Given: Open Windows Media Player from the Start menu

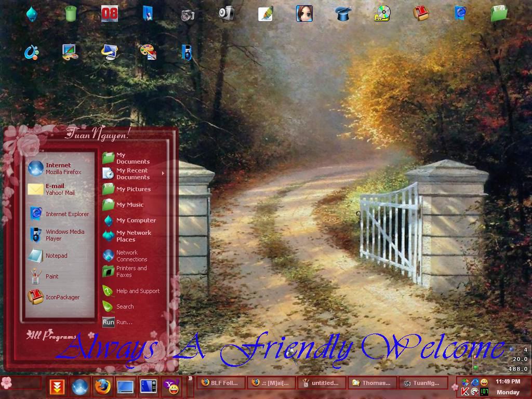Looking at the screenshot, I should (x=58, y=235).
